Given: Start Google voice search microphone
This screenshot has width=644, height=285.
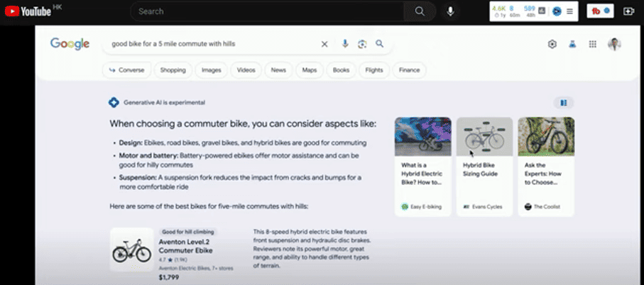Looking at the screenshot, I should [345, 43].
